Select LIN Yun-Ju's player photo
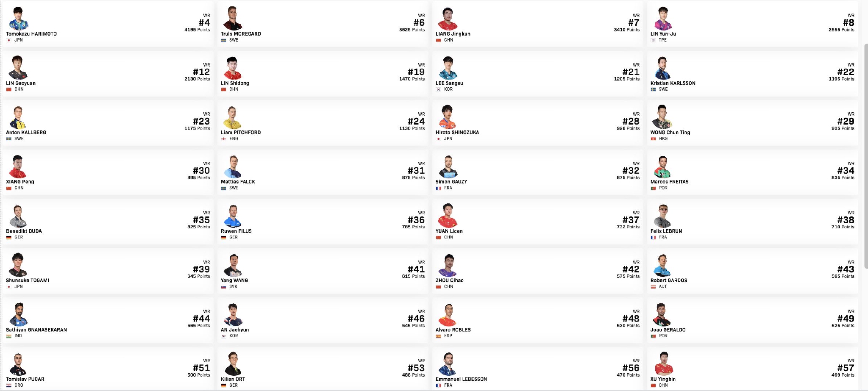The height and width of the screenshot is (391, 868). 662,19
